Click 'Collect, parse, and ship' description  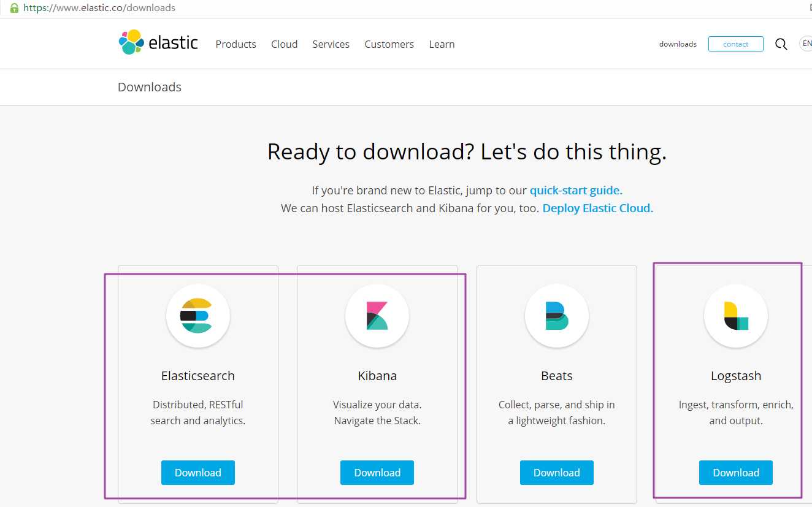click(x=556, y=413)
